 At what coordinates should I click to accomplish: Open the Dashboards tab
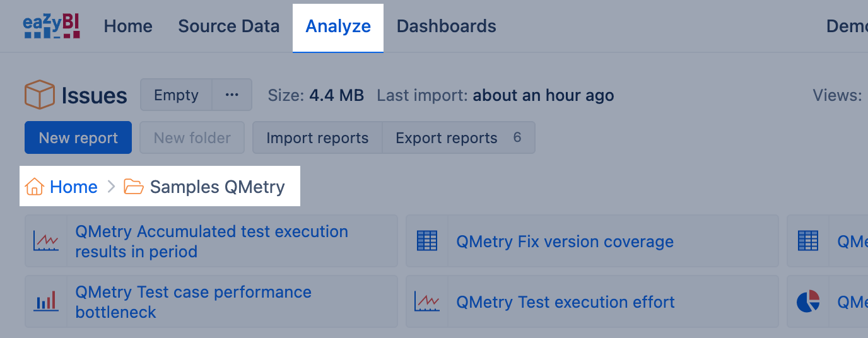(x=446, y=26)
